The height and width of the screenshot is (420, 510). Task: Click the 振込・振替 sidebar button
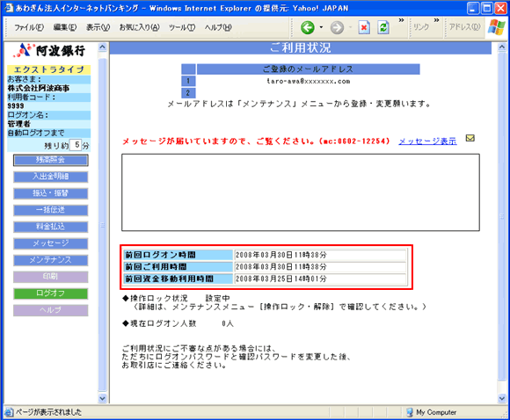50,193
